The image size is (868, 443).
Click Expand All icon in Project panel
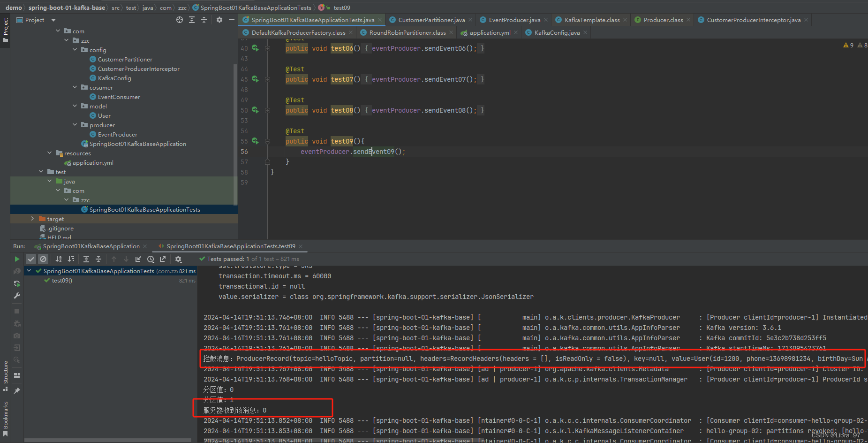coord(192,20)
